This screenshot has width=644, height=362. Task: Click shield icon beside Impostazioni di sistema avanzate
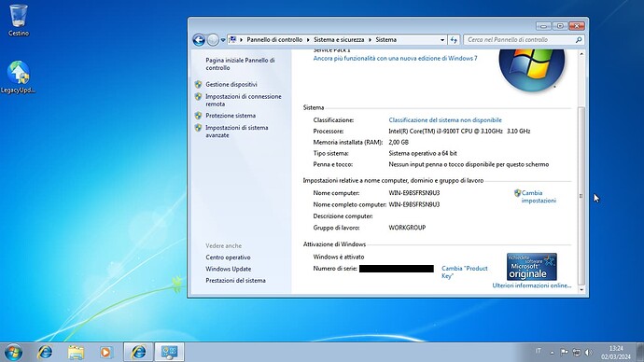(199, 128)
